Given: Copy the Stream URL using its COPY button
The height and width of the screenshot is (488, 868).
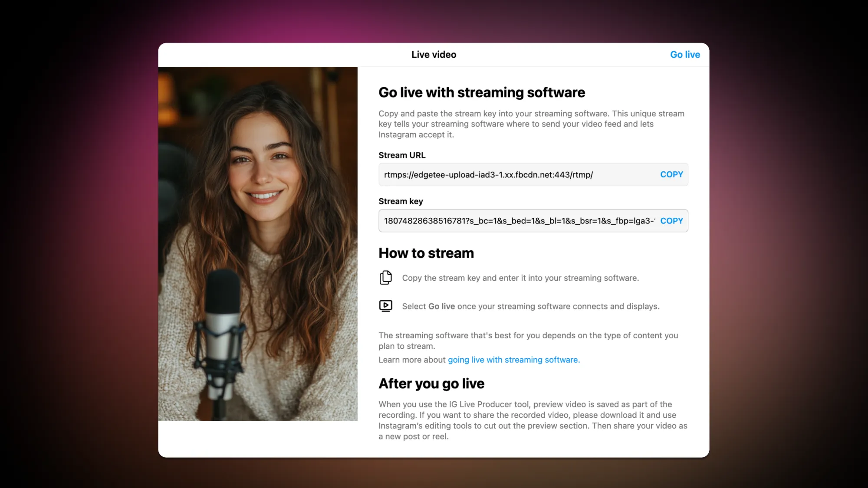Looking at the screenshot, I should click(x=671, y=174).
